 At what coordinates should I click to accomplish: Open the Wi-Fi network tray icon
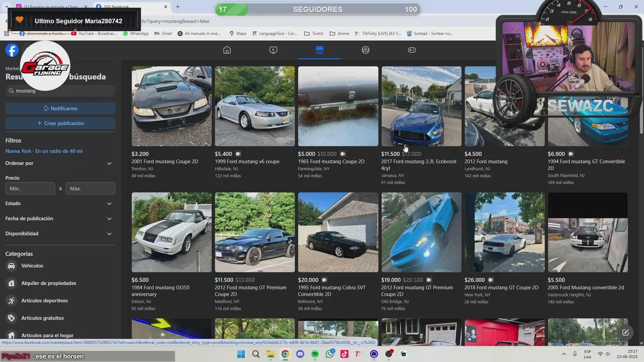[600, 354]
